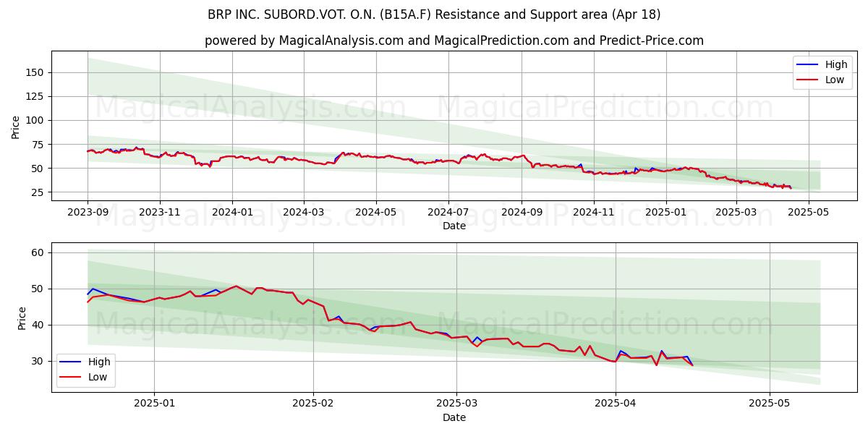The width and height of the screenshot is (868, 434).
Task: Click the 2025-02 date tick label
Action: tap(313, 404)
